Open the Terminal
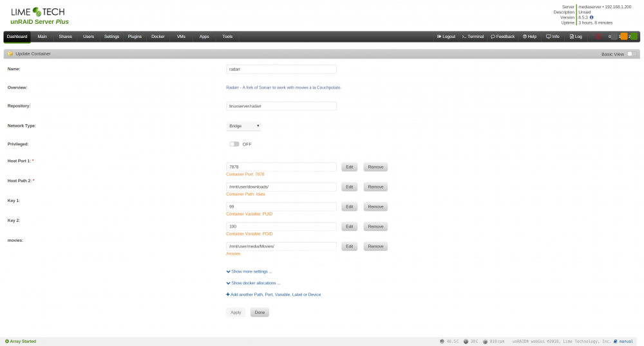 tap(473, 37)
